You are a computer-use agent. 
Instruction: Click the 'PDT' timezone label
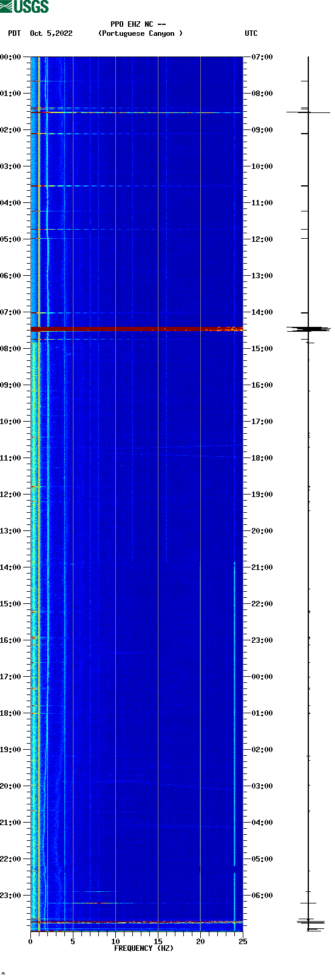(14, 33)
